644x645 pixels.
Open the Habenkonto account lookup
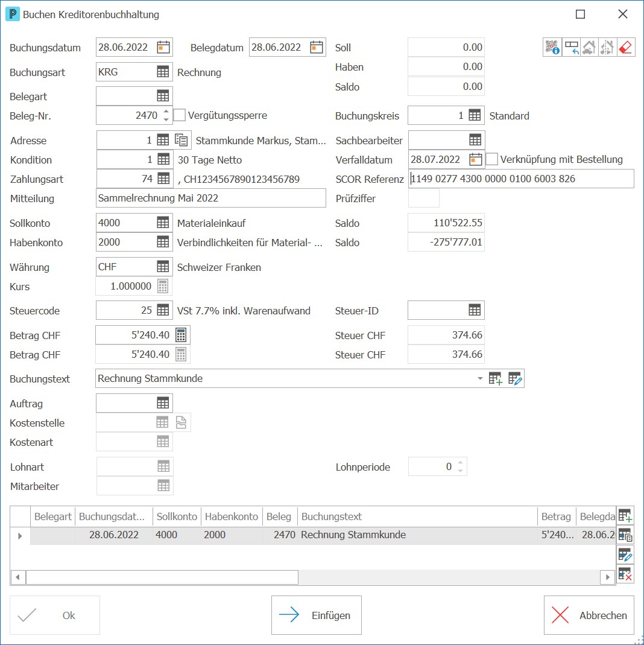[163, 242]
